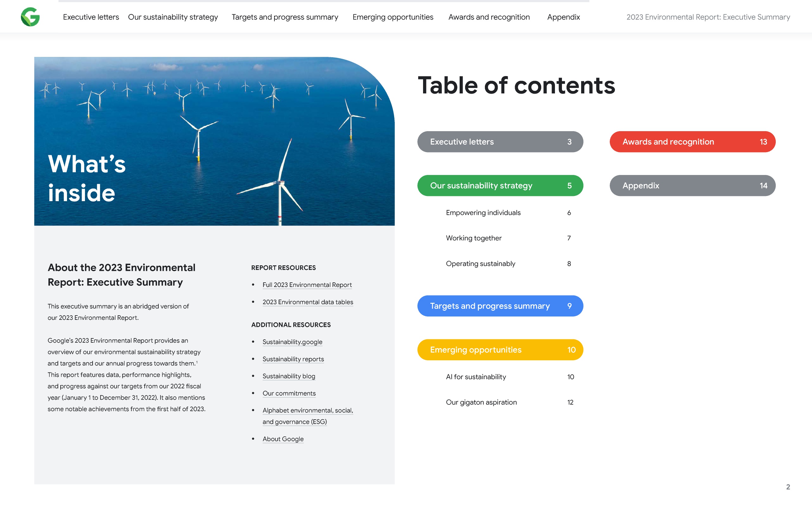Open Alphabet environmental, social, and governance link
The image size is (812, 507).
(308, 416)
